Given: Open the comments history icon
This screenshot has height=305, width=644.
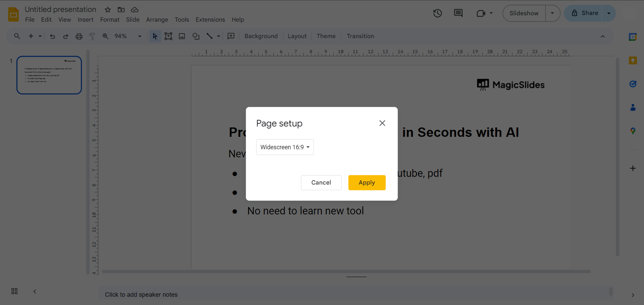Looking at the screenshot, I should [458, 13].
